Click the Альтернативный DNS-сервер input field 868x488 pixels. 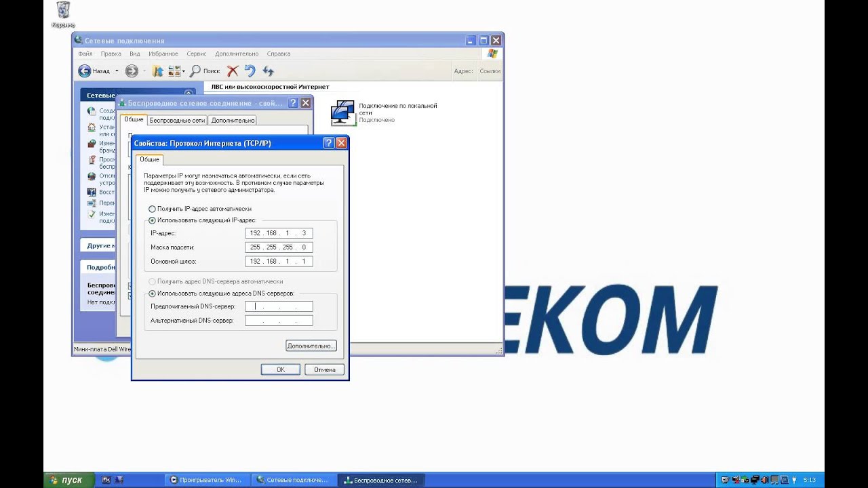tap(279, 321)
